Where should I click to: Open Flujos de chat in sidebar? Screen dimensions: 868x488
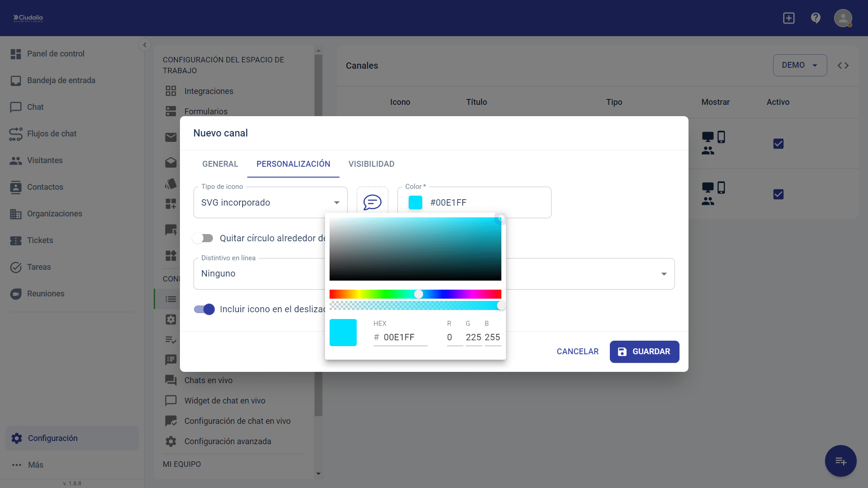tap(52, 134)
